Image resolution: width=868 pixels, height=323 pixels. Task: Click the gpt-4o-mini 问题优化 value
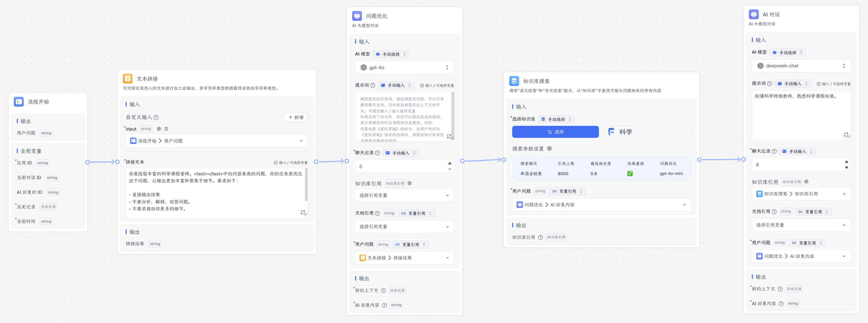tap(671, 173)
